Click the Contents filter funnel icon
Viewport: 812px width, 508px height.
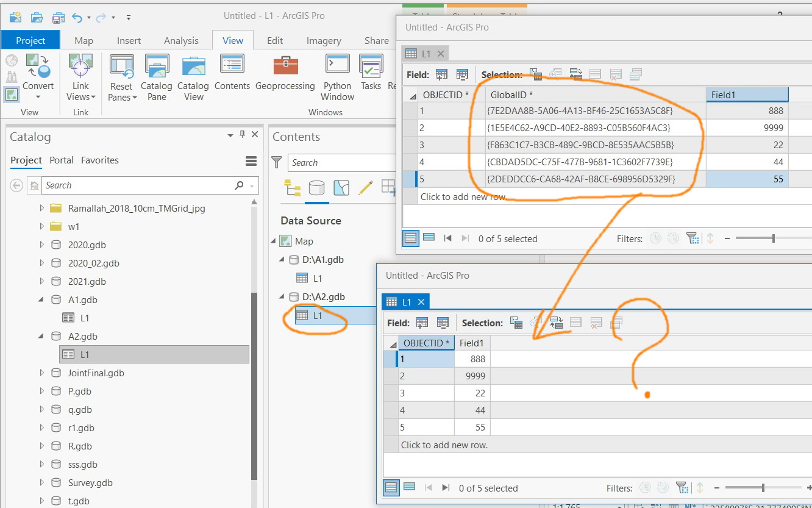[277, 162]
